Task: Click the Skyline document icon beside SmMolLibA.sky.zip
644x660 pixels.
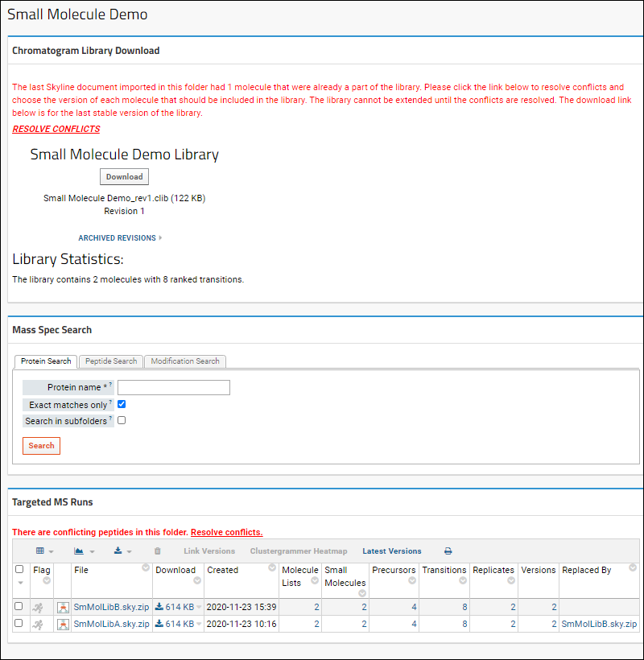Action: pos(63,625)
